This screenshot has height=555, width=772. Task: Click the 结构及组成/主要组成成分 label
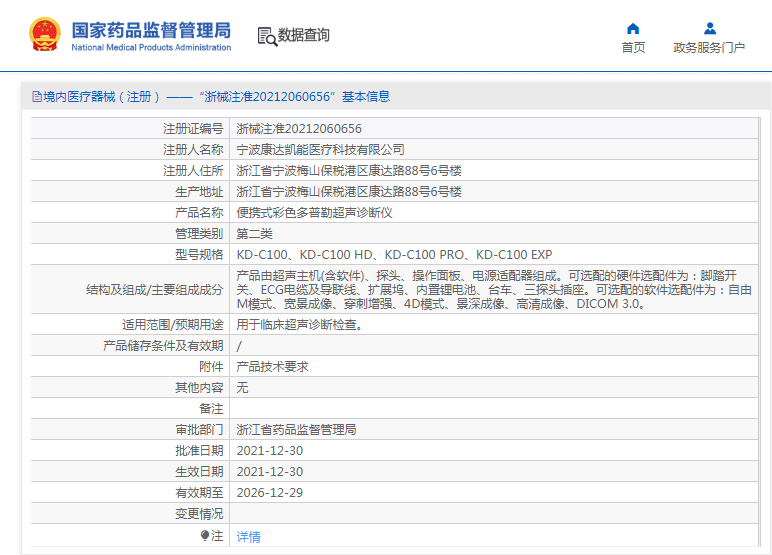click(155, 290)
